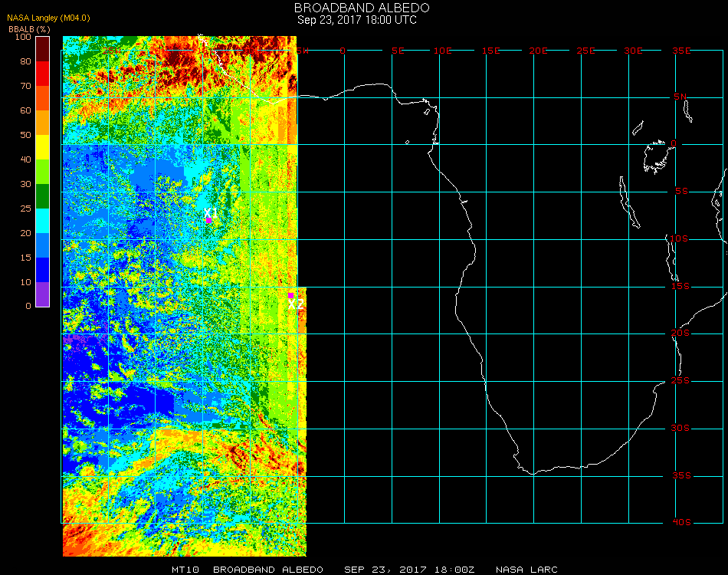Click 'SEP 23, 2017 18:00Z' in the bottom caption
Image resolution: width=728 pixels, height=575 pixels.
coord(409,570)
